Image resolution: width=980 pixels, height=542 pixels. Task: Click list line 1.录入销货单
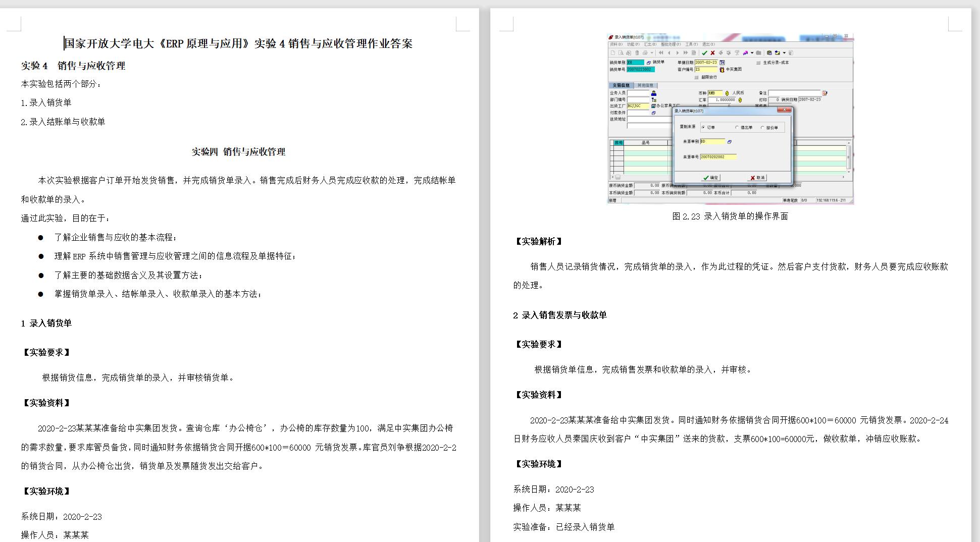pyautogui.click(x=46, y=103)
